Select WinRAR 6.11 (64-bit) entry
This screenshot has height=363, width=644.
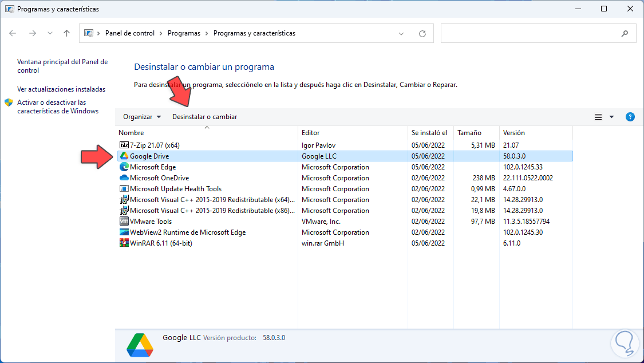tap(161, 243)
